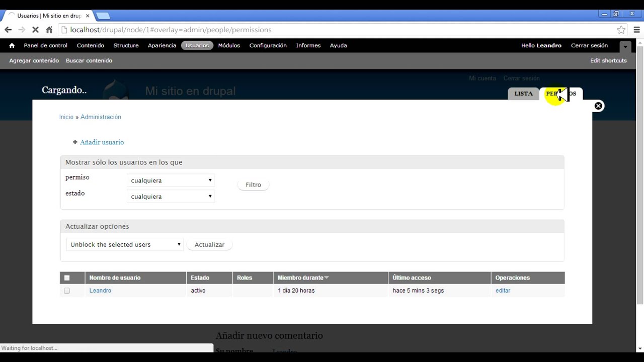Click Buscar contenido shortcut

[89, 60]
